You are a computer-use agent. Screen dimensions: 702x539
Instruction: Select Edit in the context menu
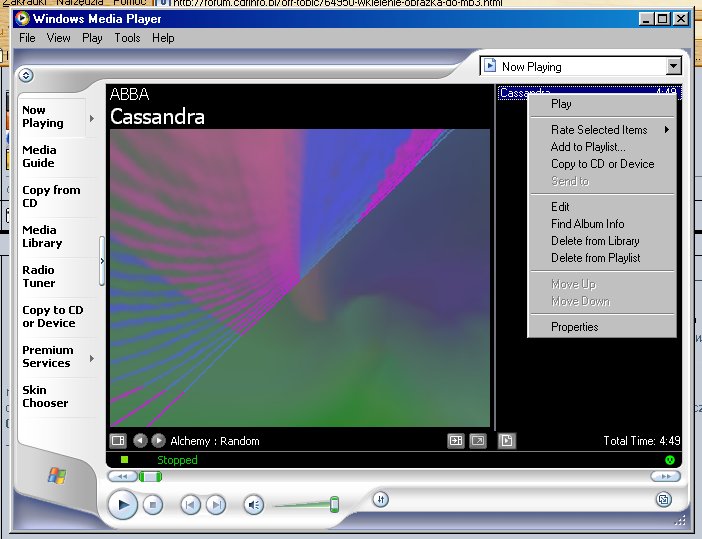pos(603,207)
